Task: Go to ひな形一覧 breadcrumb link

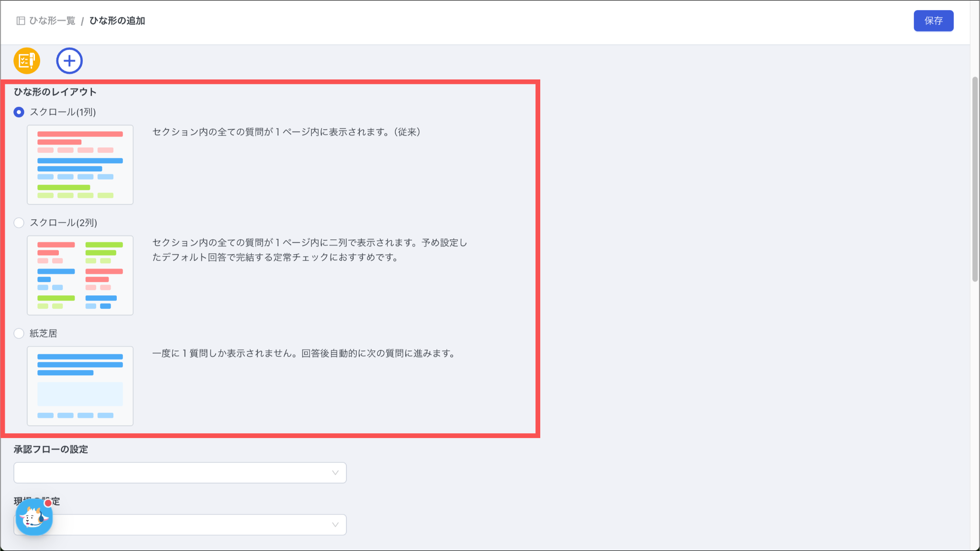Action: point(52,21)
